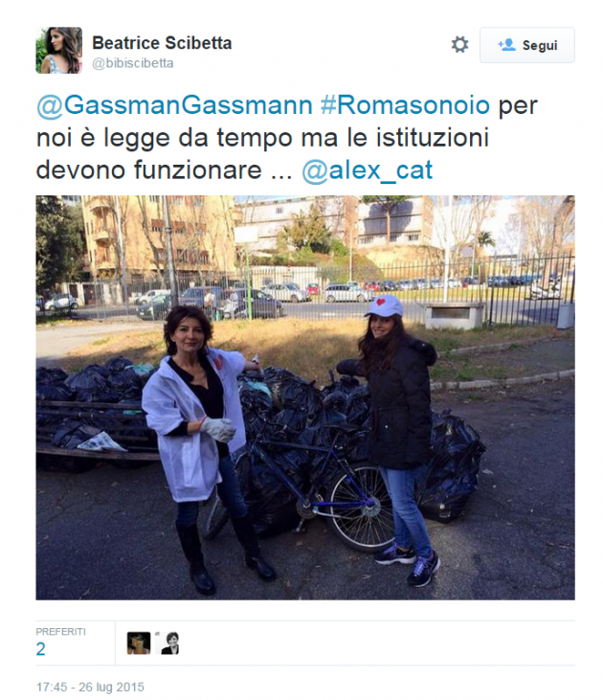Enlarge the attached tweet photo
The width and height of the screenshot is (603, 700).
click(x=305, y=397)
